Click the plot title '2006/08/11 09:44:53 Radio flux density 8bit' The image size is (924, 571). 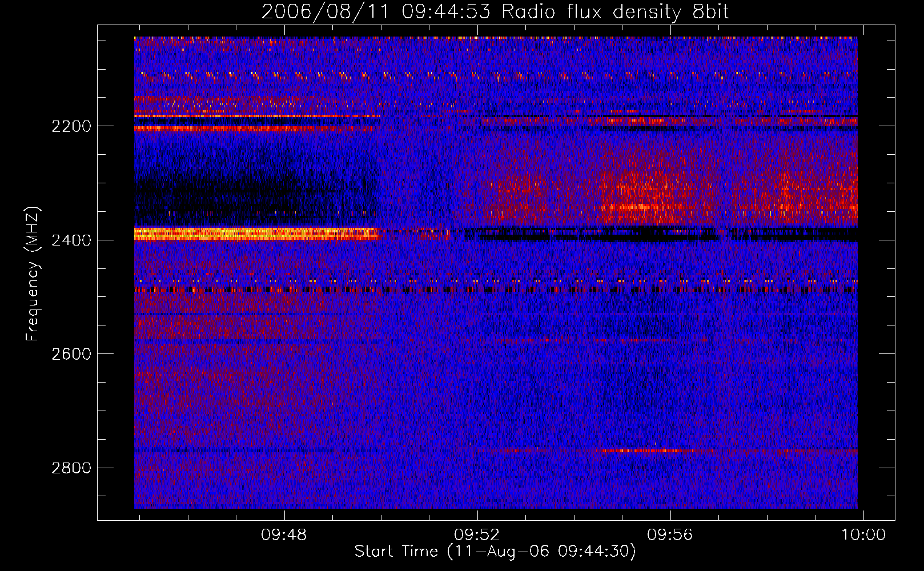[495, 12]
